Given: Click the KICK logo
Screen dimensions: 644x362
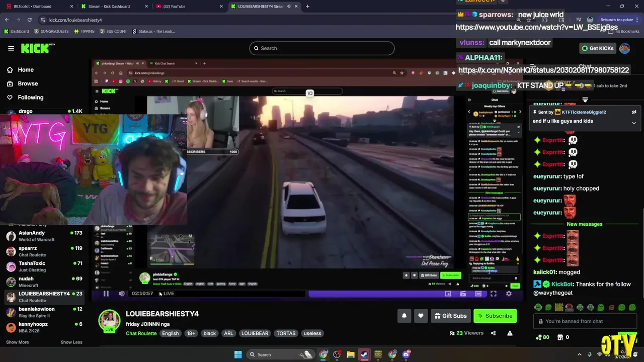Looking at the screenshot, I should (37, 48).
